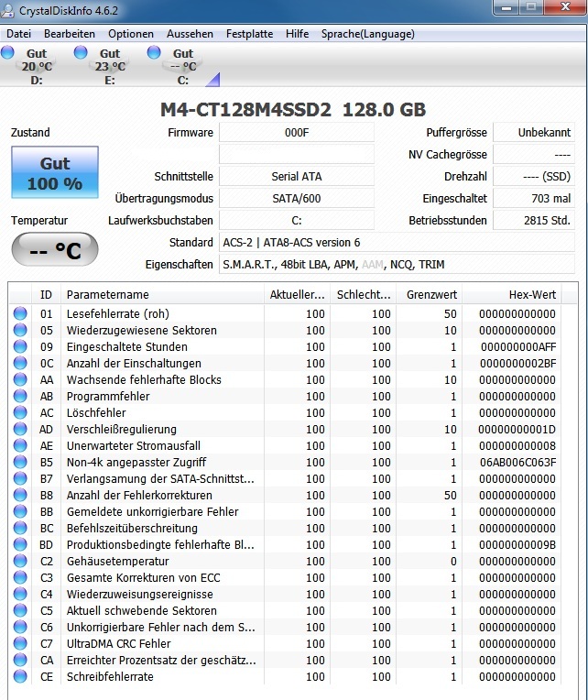
Task: Click blue status orb for drive C:
Action: 154,52
